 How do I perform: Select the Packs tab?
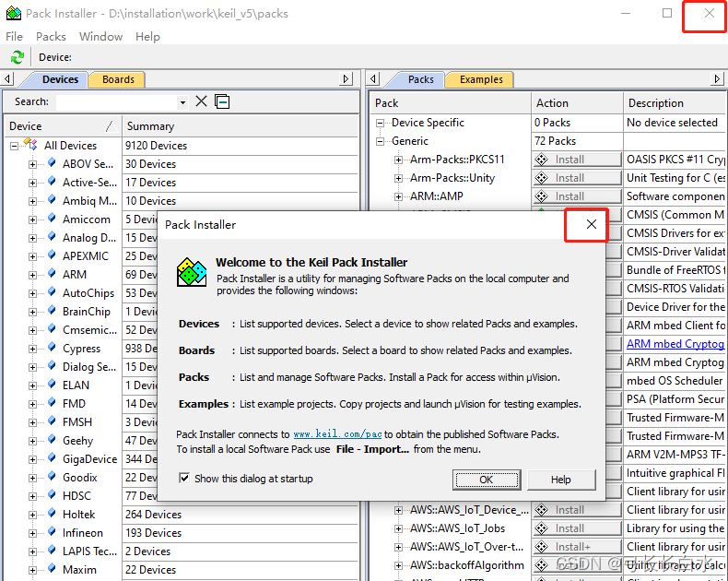click(420, 79)
